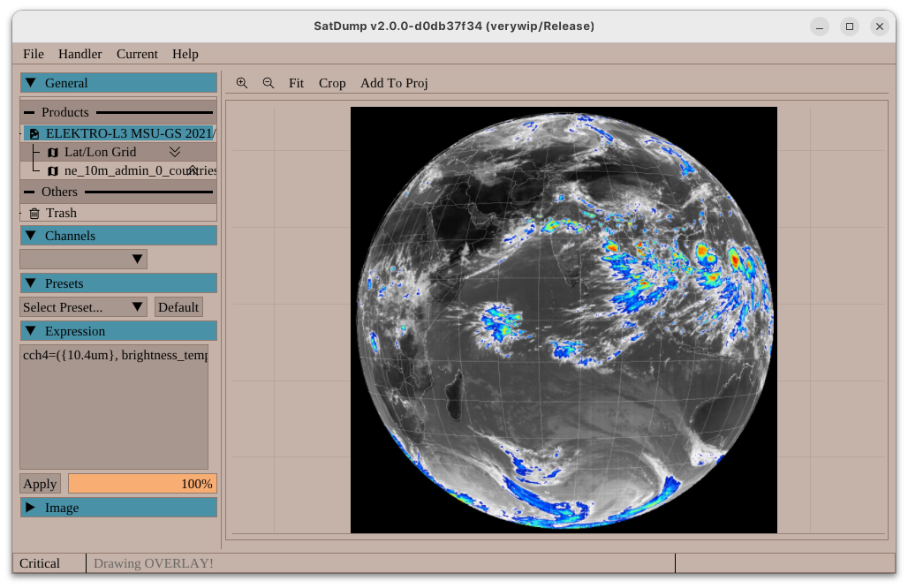The image size is (908, 588).
Task: Collapse the Expression section header
Action: pos(118,331)
